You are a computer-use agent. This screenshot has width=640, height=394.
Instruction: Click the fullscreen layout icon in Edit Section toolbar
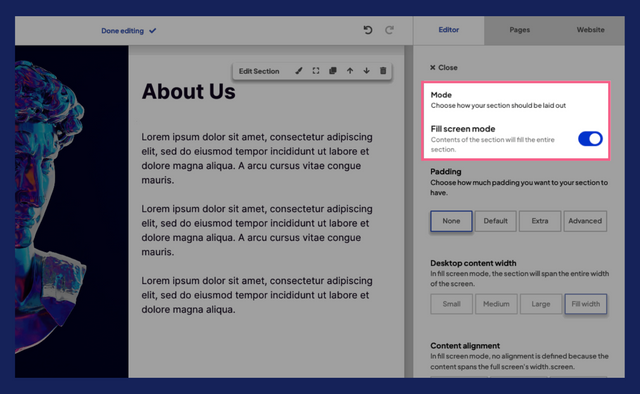point(316,71)
